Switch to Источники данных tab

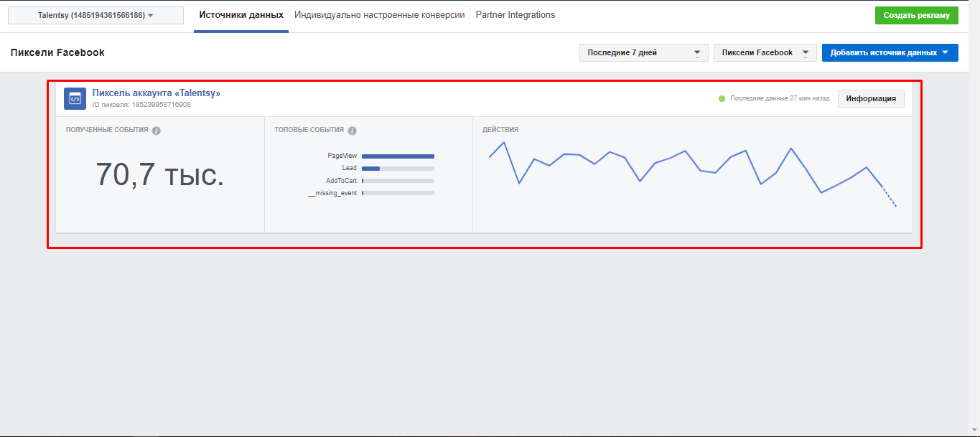241,15
